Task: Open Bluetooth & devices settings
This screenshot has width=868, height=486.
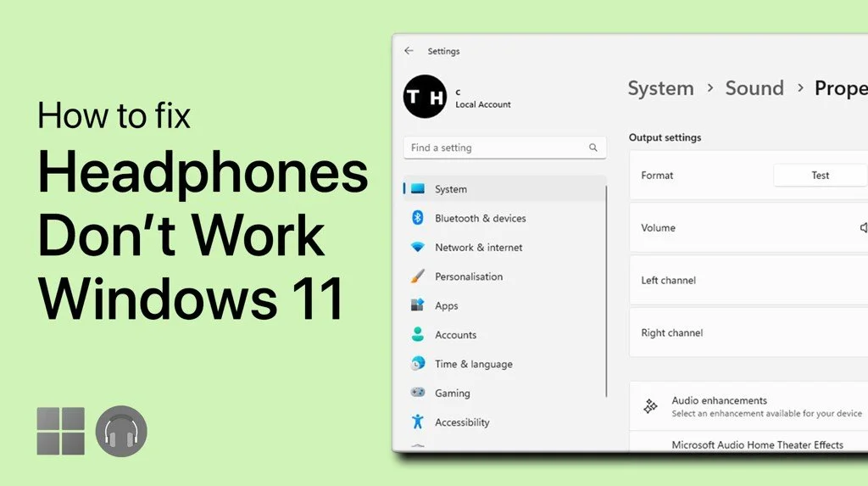Action: pyautogui.click(x=504, y=218)
